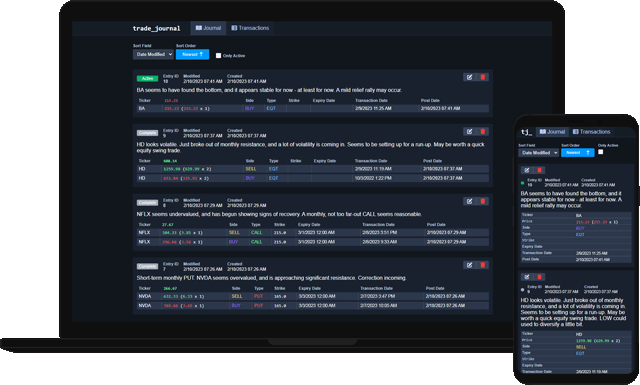Open the Date Modified dropdown on phone
The image size is (640, 385).
click(x=538, y=153)
